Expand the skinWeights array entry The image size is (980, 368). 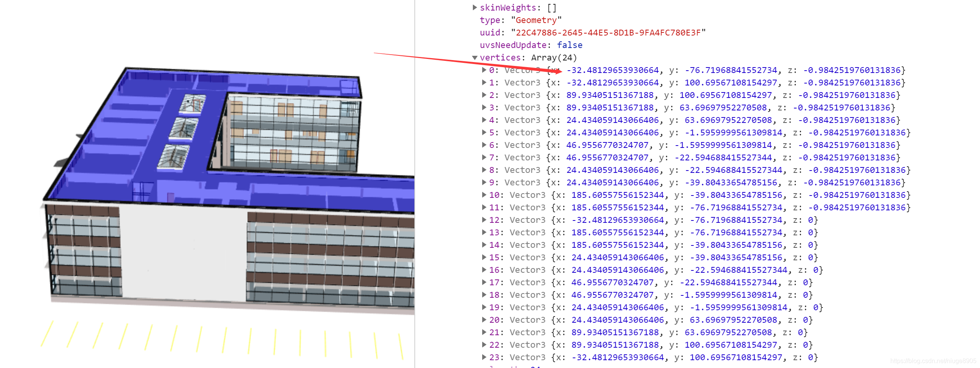point(475,7)
